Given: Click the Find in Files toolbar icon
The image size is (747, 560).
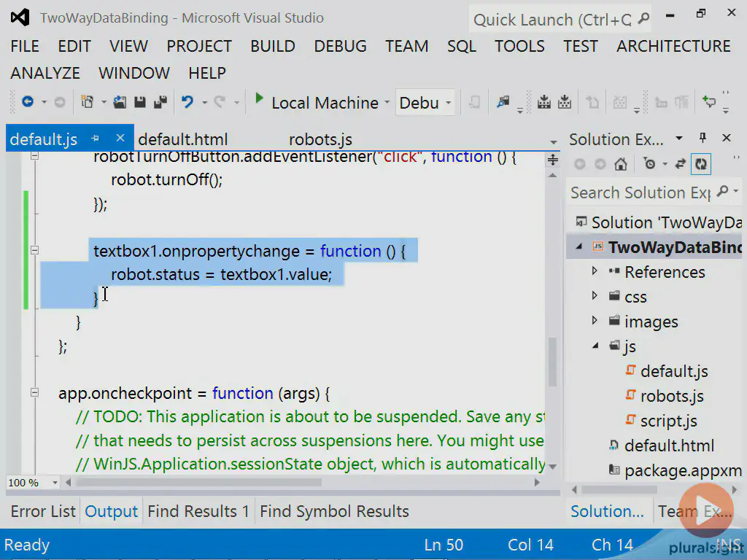Looking at the screenshot, I should [503, 102].
